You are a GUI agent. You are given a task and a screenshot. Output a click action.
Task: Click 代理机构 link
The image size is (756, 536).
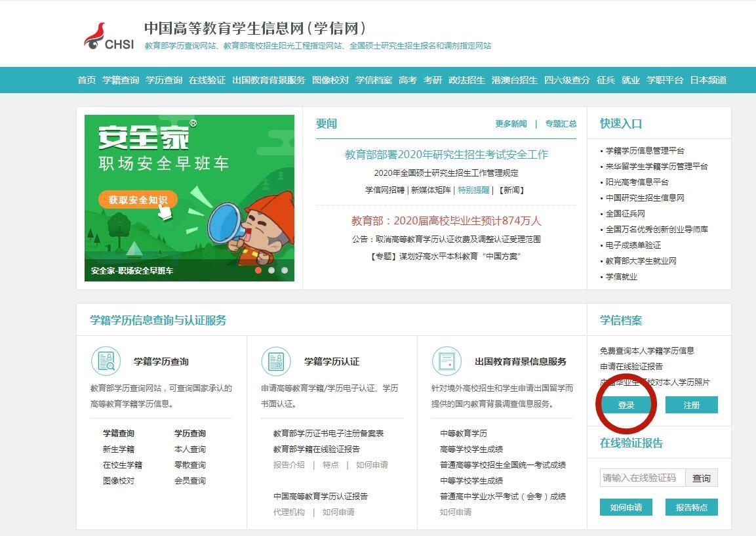pos(288,512)
